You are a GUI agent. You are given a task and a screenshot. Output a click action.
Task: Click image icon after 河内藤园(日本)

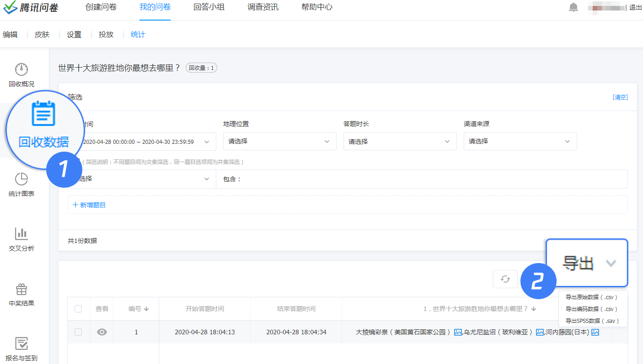click(595, 332)
